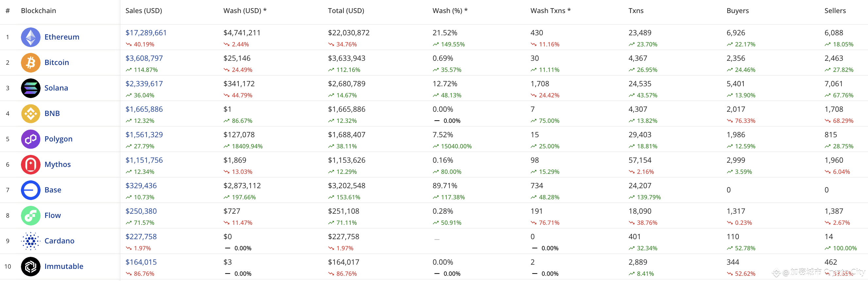
Task: Click Immutable sales value $164,015
Action: (141, 262)
